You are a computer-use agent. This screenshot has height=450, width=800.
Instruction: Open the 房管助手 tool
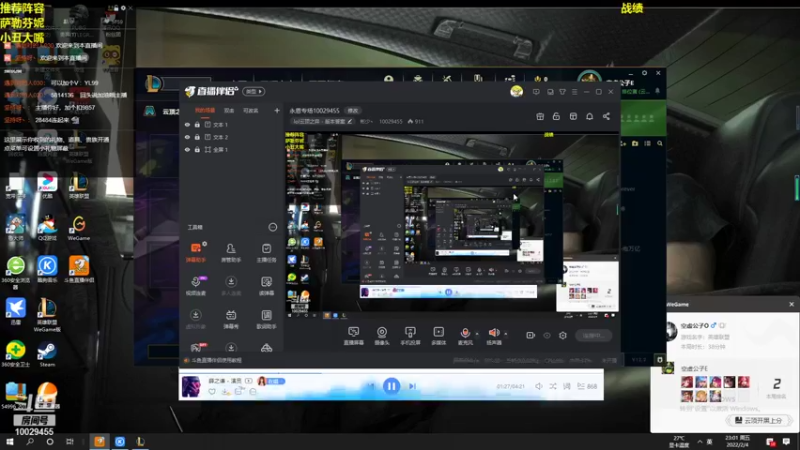[231, 253]
